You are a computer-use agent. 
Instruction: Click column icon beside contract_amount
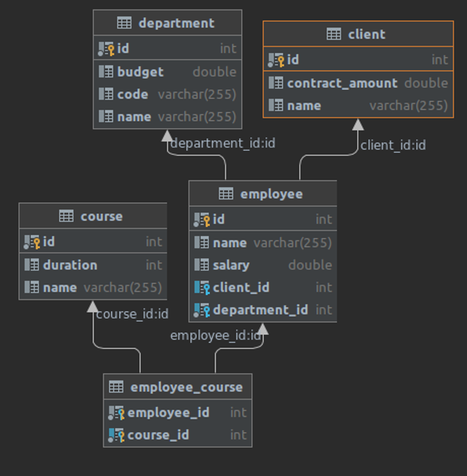point(276,83)
